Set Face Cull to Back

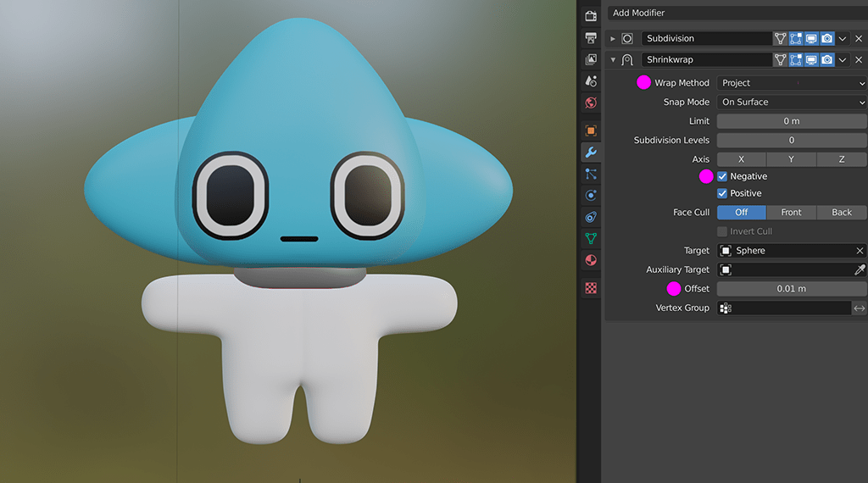[842, 213]
